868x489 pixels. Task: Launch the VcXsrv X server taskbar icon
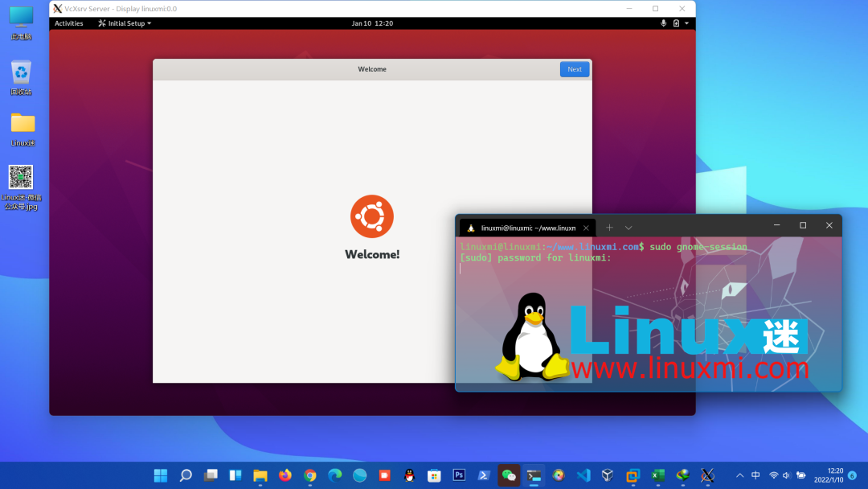tap(706, 476)
